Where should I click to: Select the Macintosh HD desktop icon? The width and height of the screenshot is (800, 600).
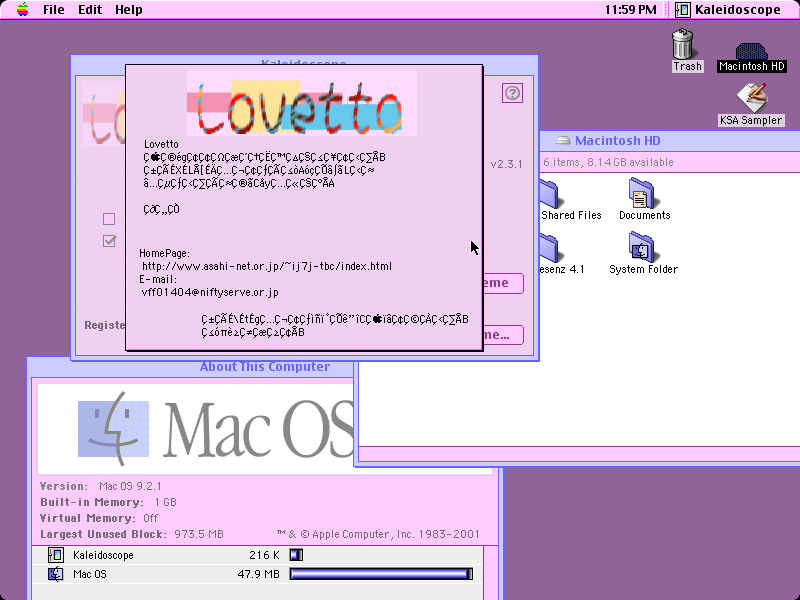751,57
